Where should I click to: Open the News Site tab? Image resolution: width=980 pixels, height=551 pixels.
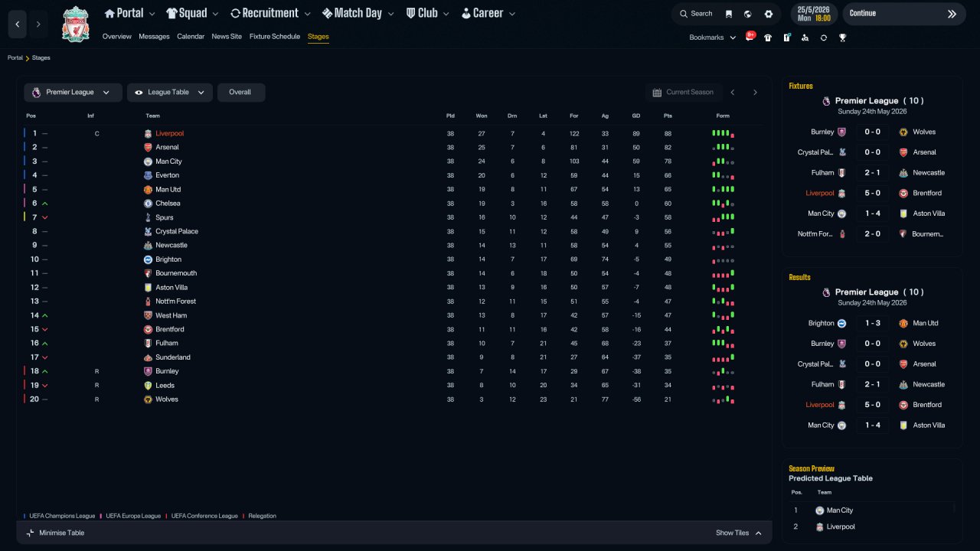point(227,37)
